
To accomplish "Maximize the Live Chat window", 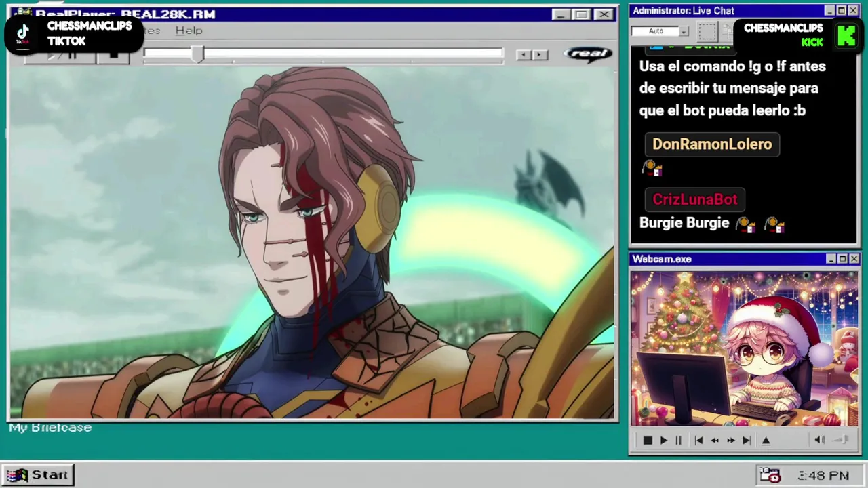I will click(842, 11).
